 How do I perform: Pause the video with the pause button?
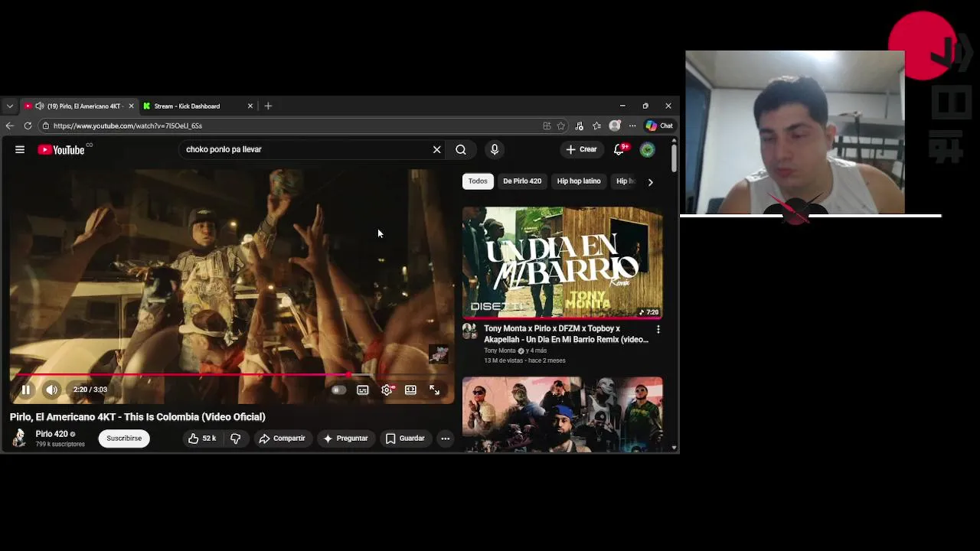tap(25, 390)
